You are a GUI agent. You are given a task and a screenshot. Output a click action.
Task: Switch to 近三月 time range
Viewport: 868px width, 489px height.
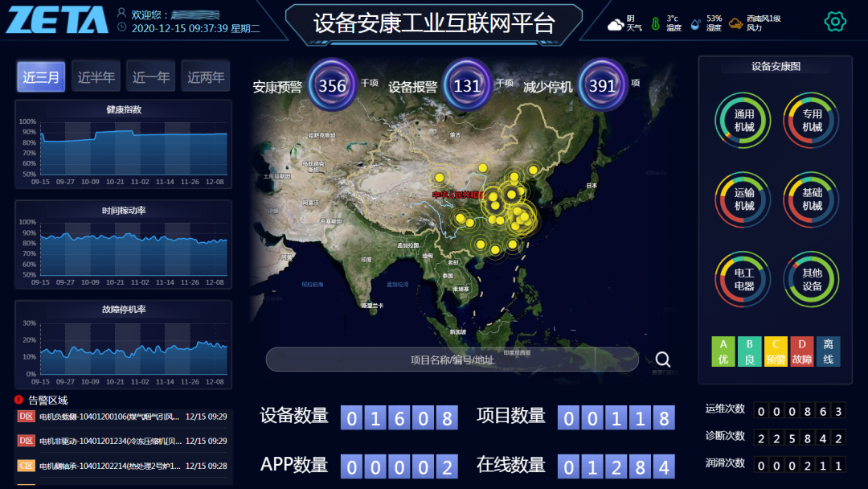coord(41,77)
